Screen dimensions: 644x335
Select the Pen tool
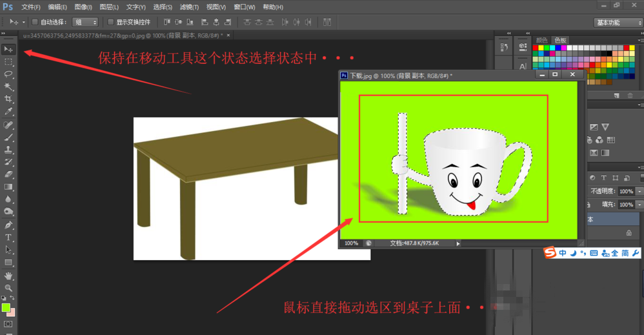click(8, 225)
